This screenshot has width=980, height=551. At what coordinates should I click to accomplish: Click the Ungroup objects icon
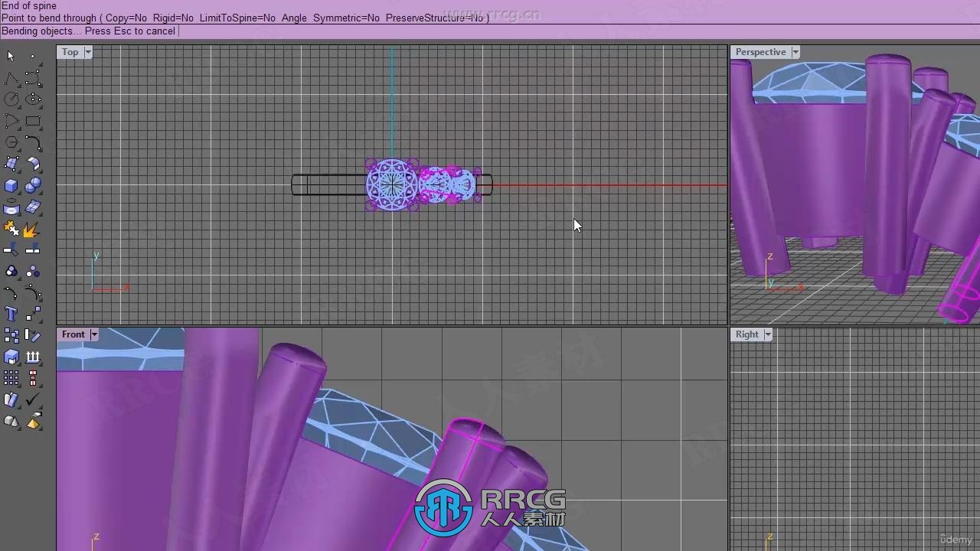33,272
